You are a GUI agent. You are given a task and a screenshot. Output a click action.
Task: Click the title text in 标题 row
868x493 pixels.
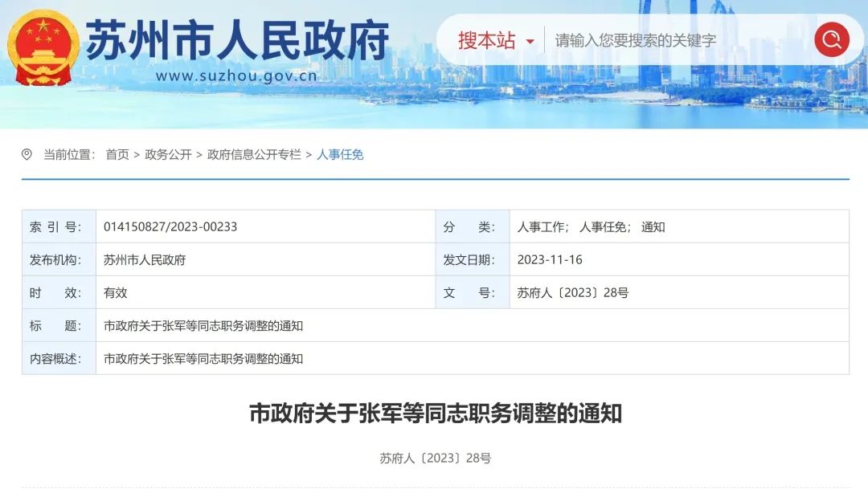(203, 326)
